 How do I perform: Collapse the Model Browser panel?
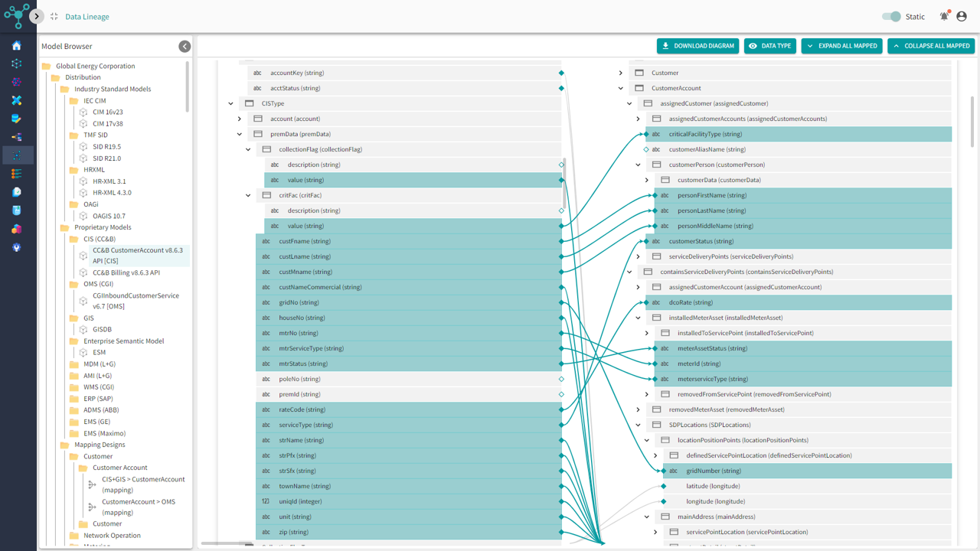pyautogui.click(x=185, y=47)
